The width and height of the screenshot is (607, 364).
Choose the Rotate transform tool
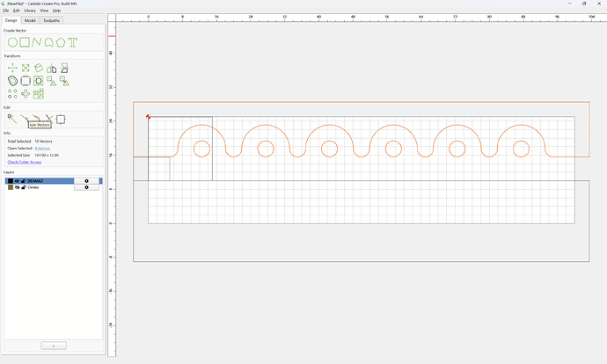tap(39, 68)
